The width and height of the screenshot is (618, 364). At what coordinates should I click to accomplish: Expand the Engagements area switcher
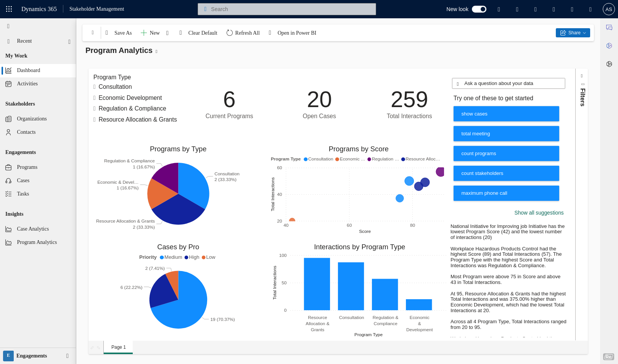67,356
